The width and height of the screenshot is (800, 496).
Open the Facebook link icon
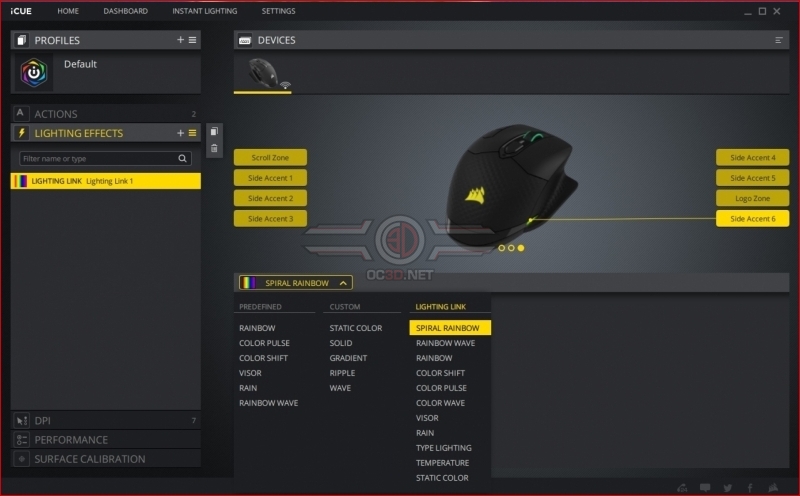coord(750,488)
